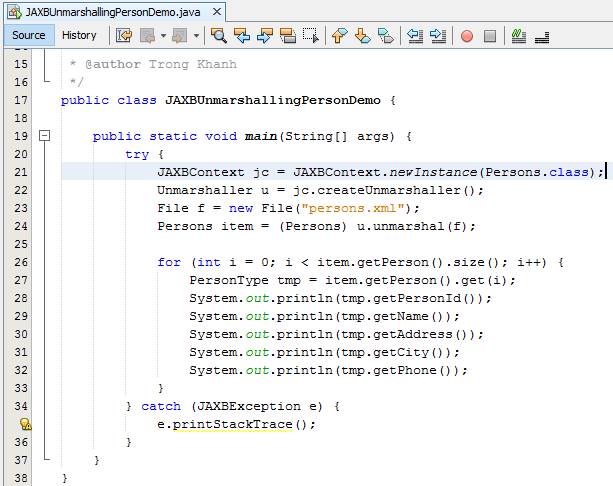613x486 pixels.
Task: Start Macro Recording red circle button
Action: [x=467, y=36]
